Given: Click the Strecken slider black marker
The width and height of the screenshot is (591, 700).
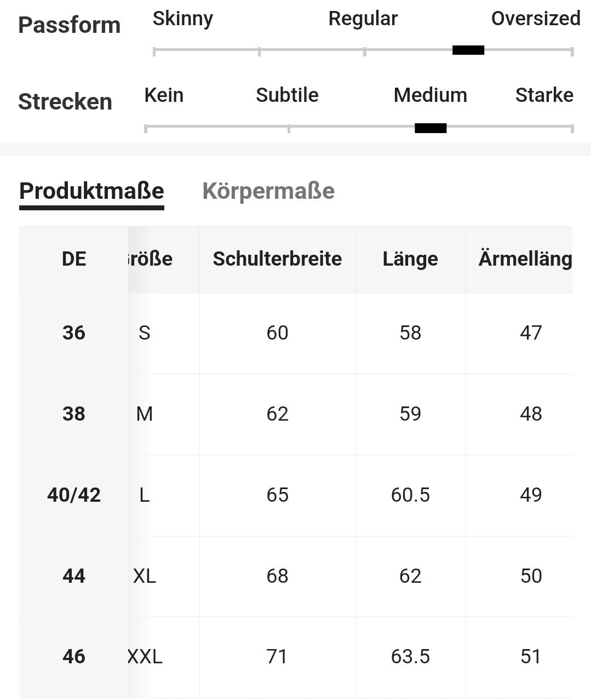Looking at the screenshot, I should tap(431, 128).
